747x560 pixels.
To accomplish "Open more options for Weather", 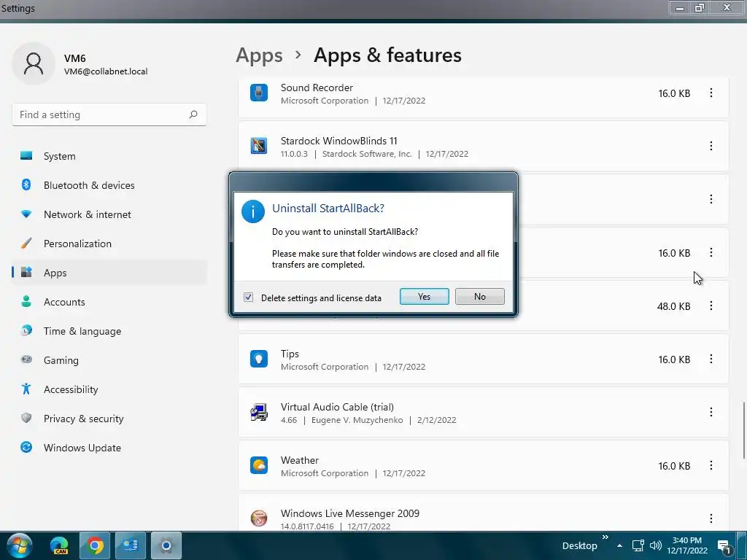I will [x=711, y=465].
